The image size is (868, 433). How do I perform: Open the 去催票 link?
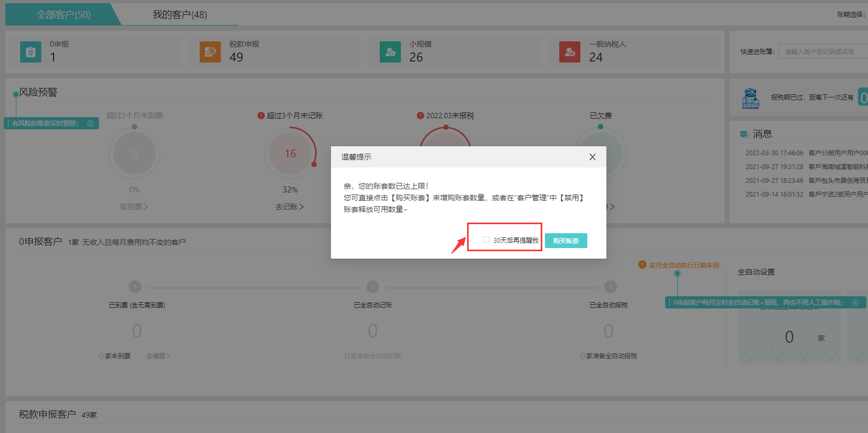[158, 356]
